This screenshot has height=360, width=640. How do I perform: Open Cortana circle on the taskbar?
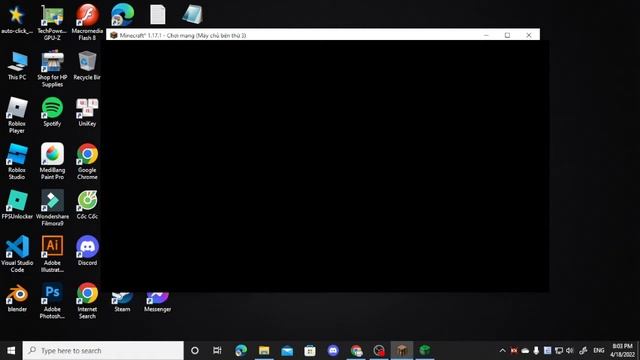tap(195, 350)
